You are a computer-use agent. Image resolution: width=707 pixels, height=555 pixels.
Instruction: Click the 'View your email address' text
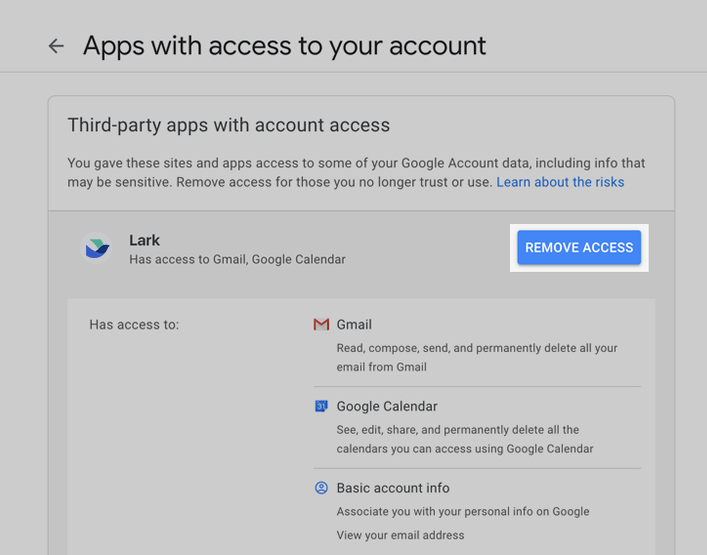400,535
